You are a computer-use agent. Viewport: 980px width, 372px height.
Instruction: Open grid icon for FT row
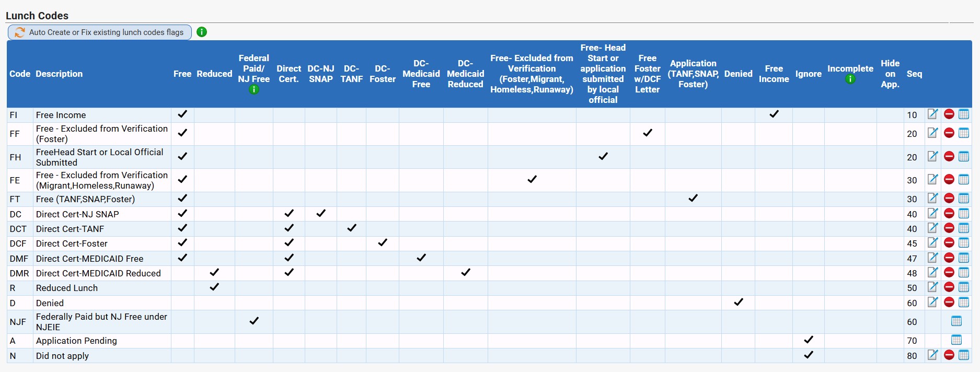pyautogui.click(x=964, y=199)
